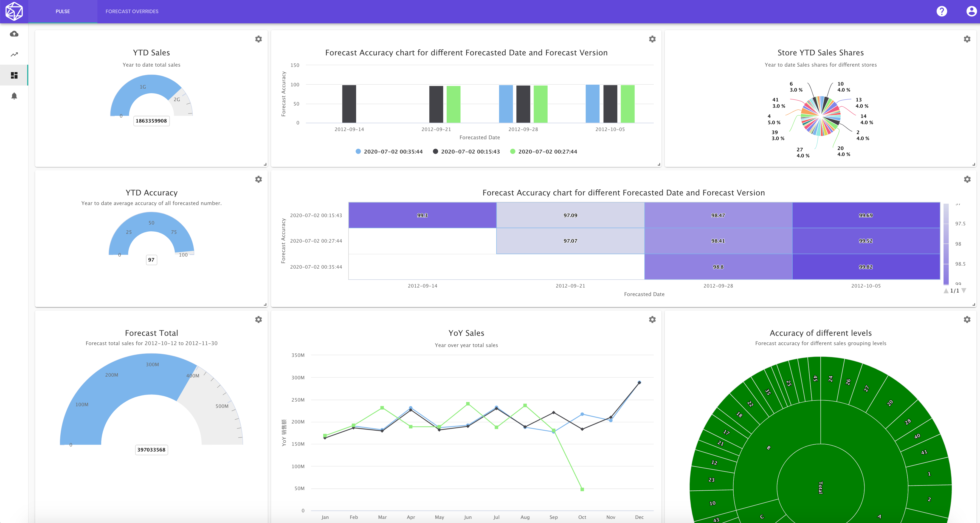Click pie label store 10 4.0 %
The image size is (980, 523).
(843, 87)
